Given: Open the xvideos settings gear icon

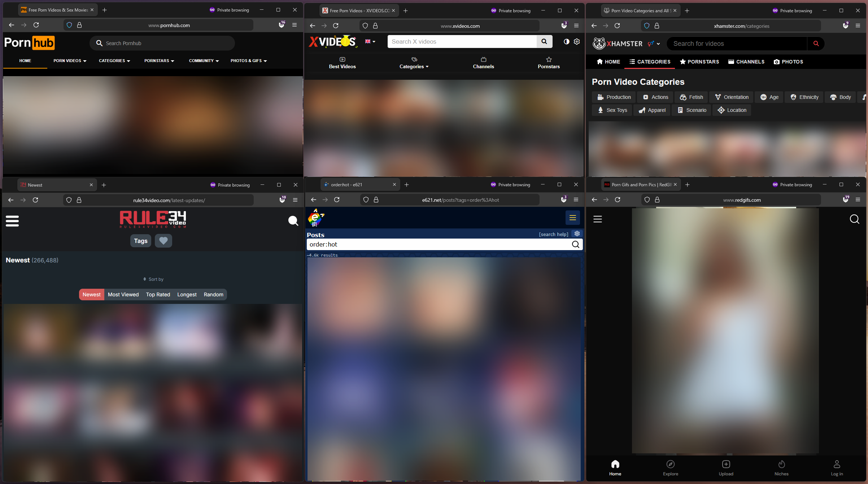Looking at the screenshot, I should 577,42.
